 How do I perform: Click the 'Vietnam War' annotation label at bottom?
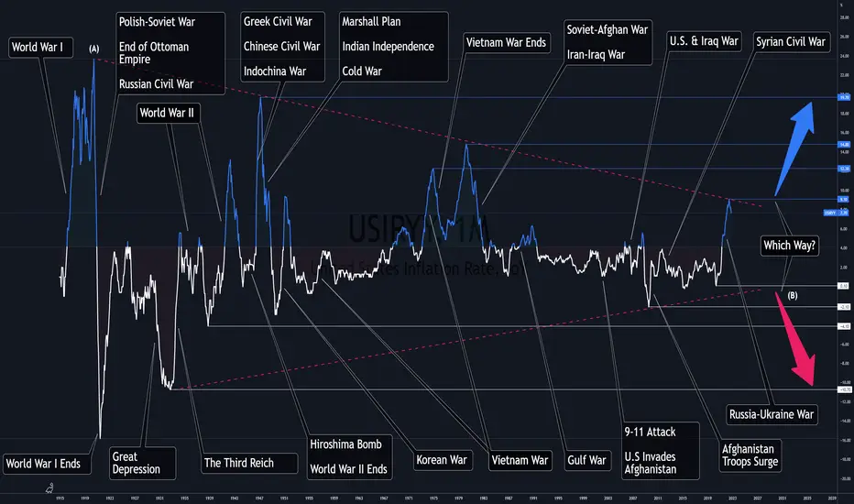click(520, 460)
